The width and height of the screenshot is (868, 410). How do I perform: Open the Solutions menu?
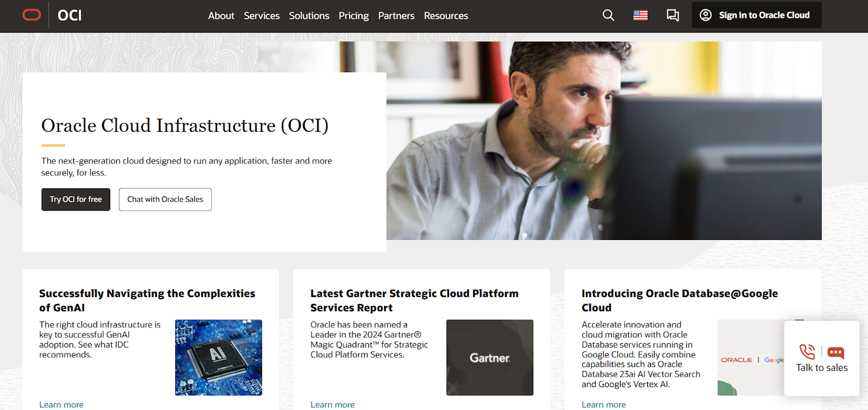pyautogui.click(x=309, y=16)
